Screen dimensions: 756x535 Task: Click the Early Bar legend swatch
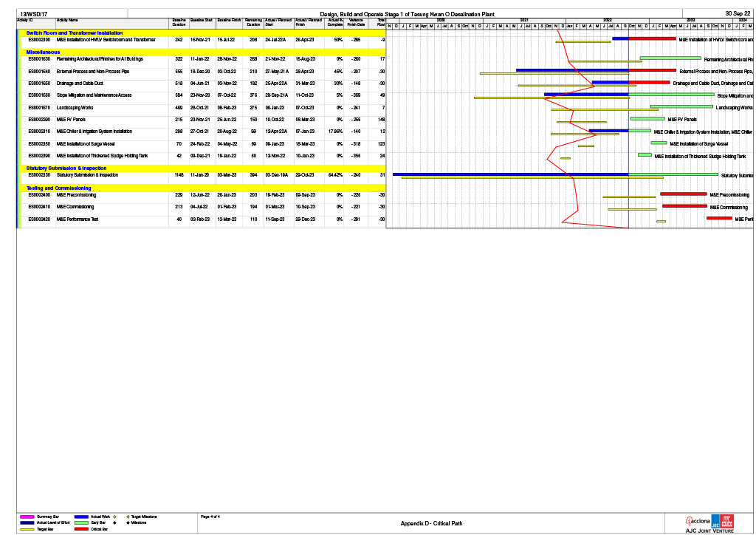click(81, 522)
